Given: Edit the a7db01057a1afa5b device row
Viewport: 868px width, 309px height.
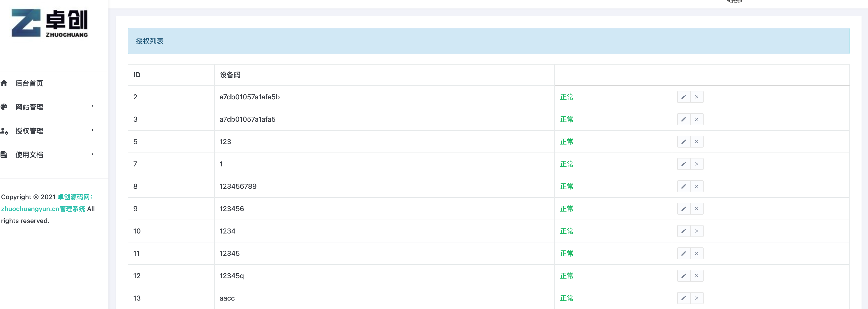Looking at the screenshot, I should pyautogui.click(x=684, y=97).
